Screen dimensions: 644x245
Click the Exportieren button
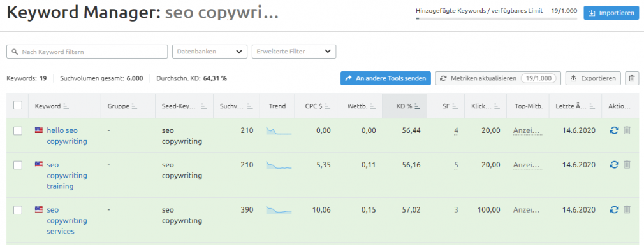593,78
